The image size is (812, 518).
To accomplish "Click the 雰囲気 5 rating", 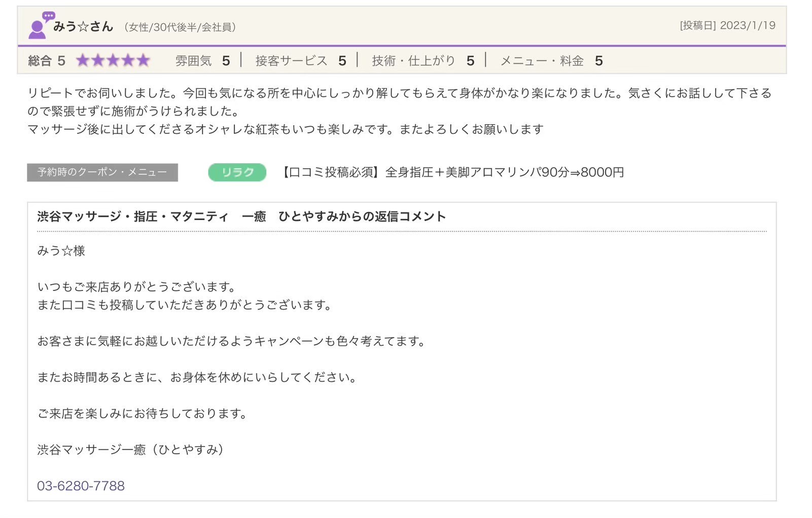I will coord(202,61).
